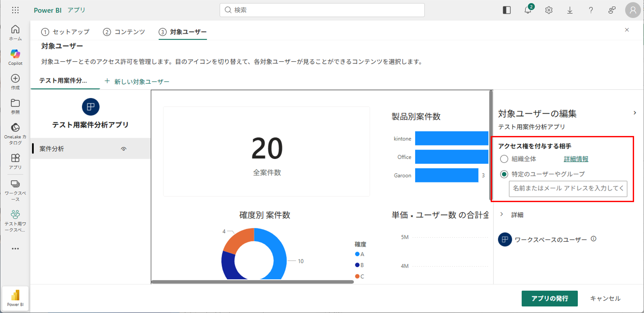Open ワークスペース icon in sidebar

[x=15, y=184]
